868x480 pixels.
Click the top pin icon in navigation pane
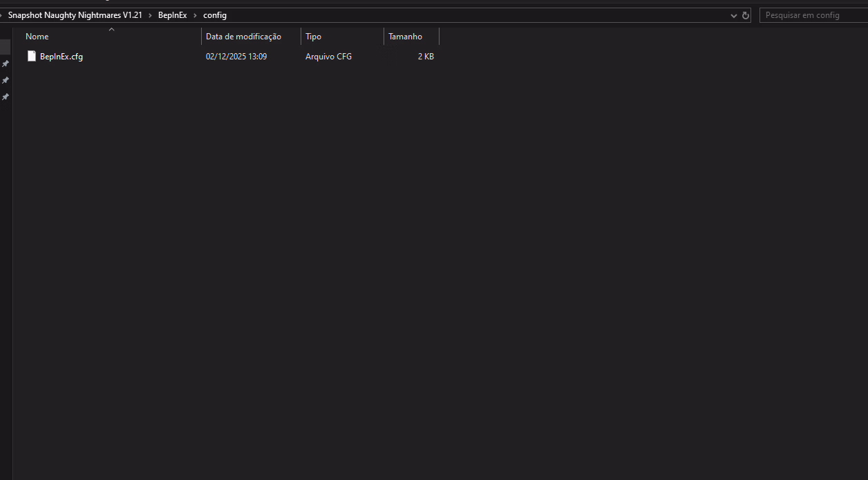[x=6, y=64]
